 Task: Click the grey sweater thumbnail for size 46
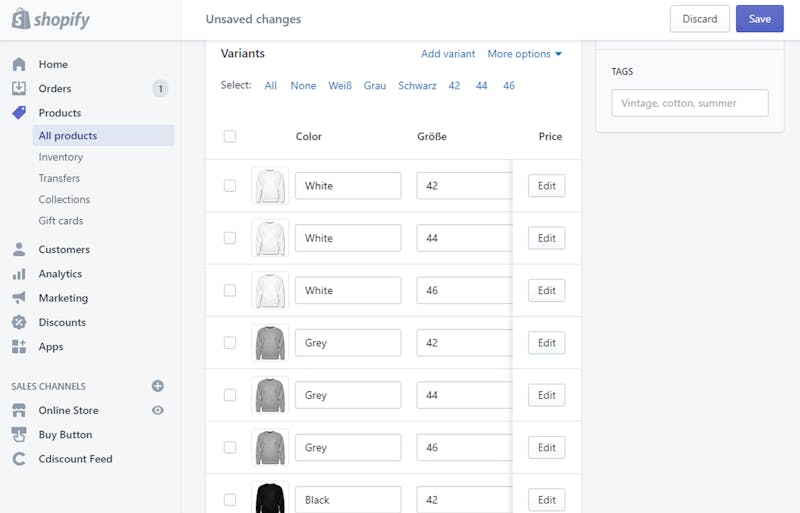coord(270,448)
